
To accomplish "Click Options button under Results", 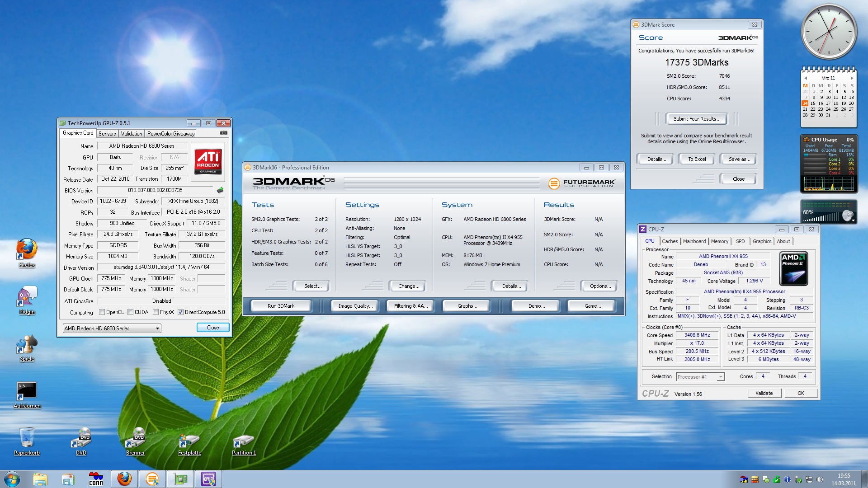I will (x=600, y=286).
